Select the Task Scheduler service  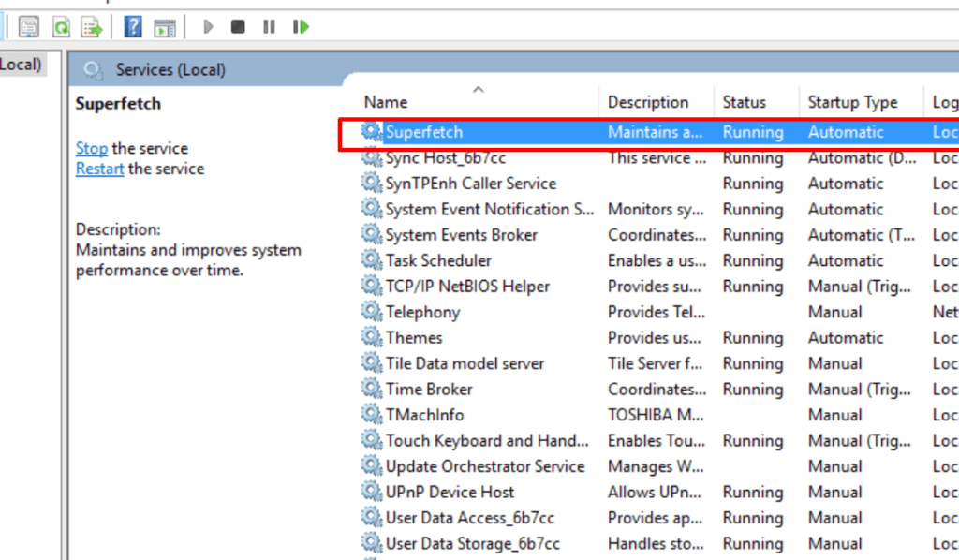(x=437, y=260)
